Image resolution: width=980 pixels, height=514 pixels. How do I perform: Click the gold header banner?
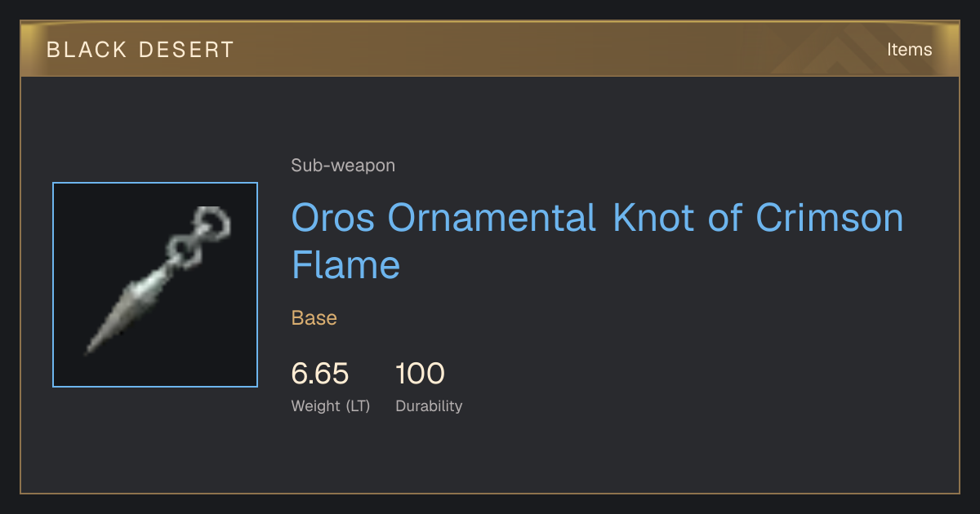[490, 49]
